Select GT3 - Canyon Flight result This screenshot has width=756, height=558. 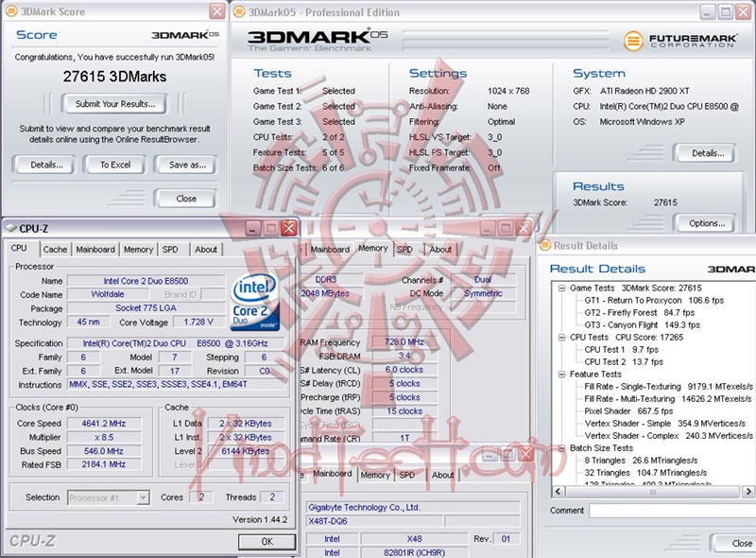click(x=642, y=324)
